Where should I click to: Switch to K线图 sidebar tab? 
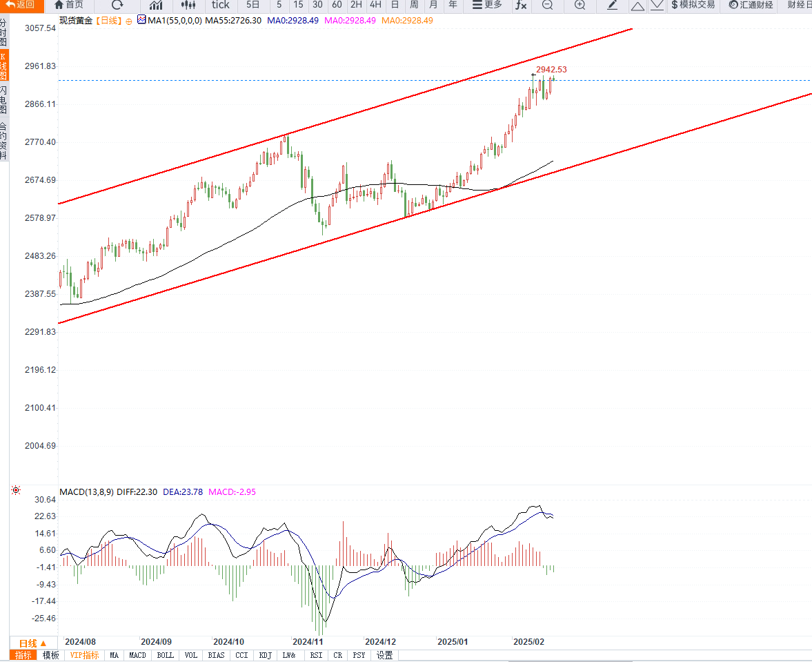pos(4,66)
